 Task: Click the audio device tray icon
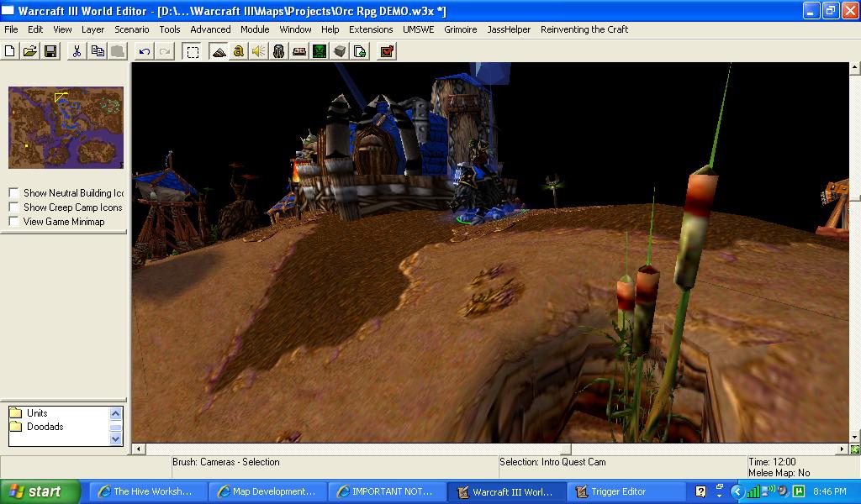coord(783,491)
